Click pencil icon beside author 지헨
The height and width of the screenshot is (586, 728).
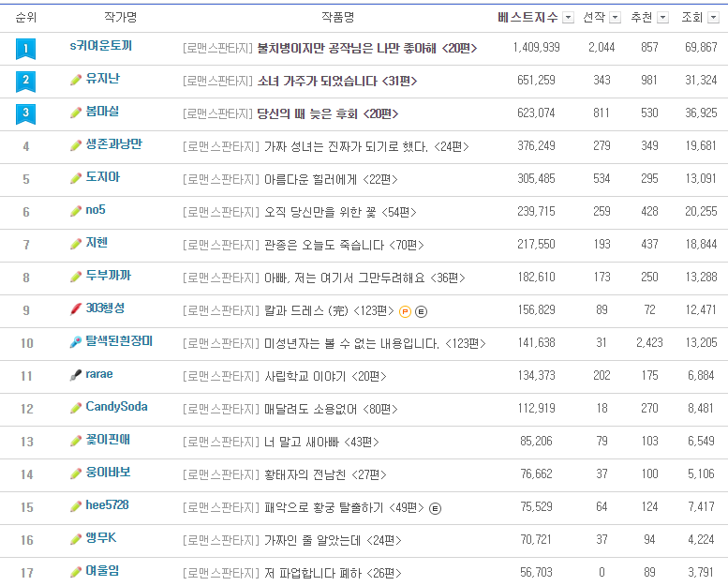click(76, 244)
